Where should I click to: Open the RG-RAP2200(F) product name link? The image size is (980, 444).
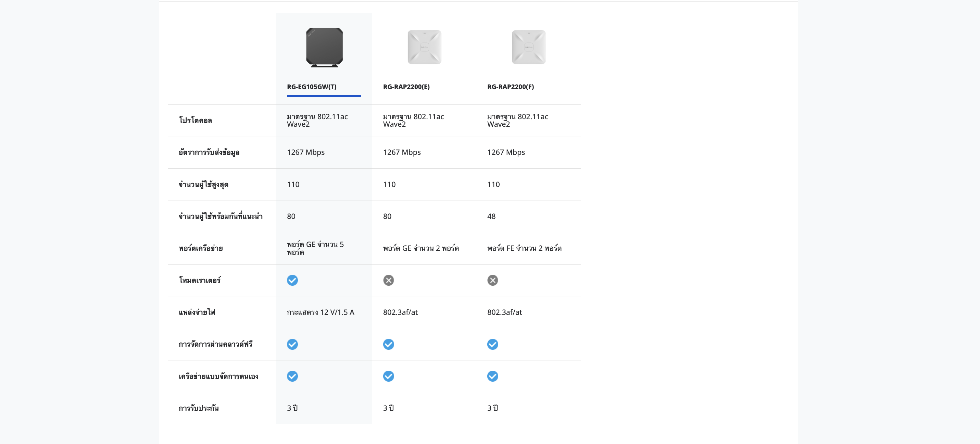pos(510,87)
